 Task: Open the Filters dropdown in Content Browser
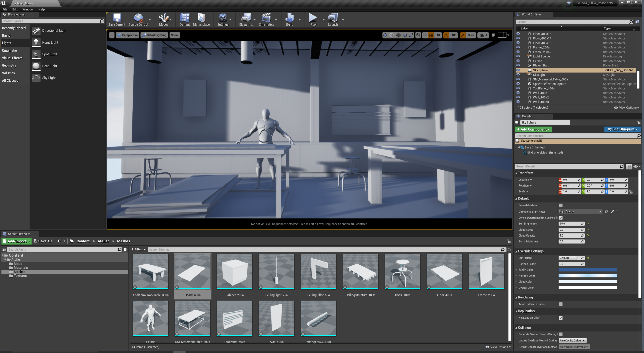[x=138, y=249]
